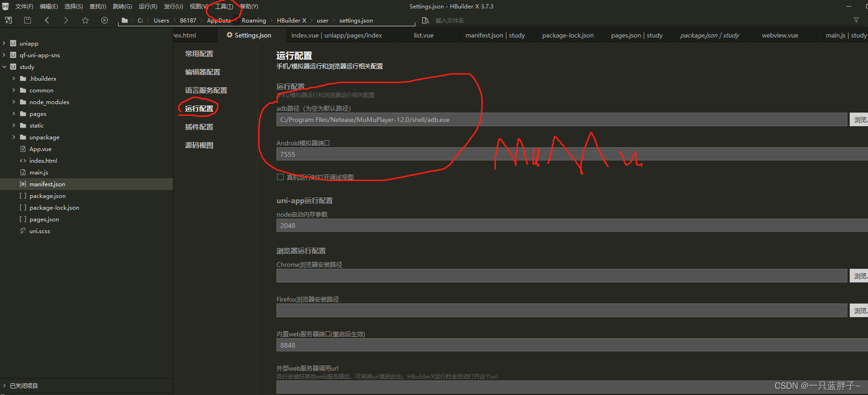The width and height of the screenshot is (868, 395).
Task: Switch to the list.vue tab
Action: (x=424, y=35)
